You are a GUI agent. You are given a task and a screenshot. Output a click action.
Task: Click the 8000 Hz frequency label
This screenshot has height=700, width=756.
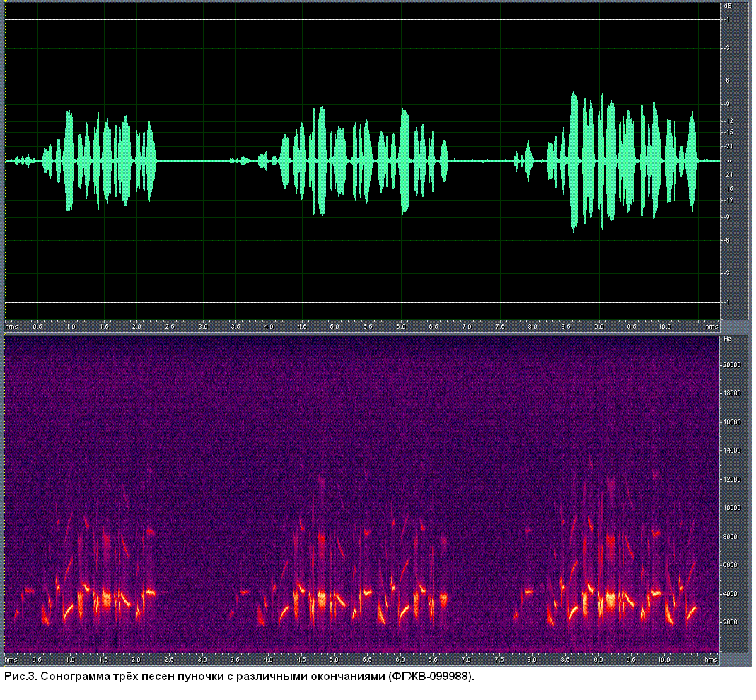pyautogui.click(x=731, y=538)
